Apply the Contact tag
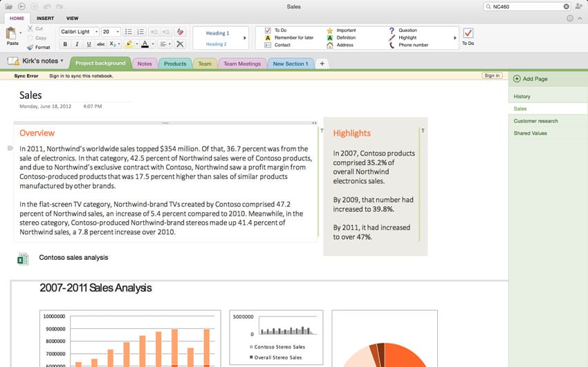This screenshot has height=367, width=588. (277, 45)
